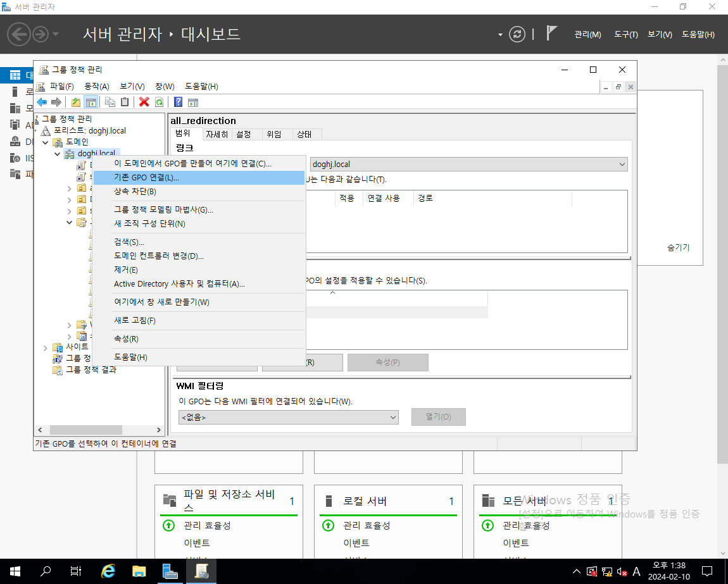Viewport: 728px width, 584px height.
Task: Click the forest doghj.local triangle icon
Action: (46, 131)
